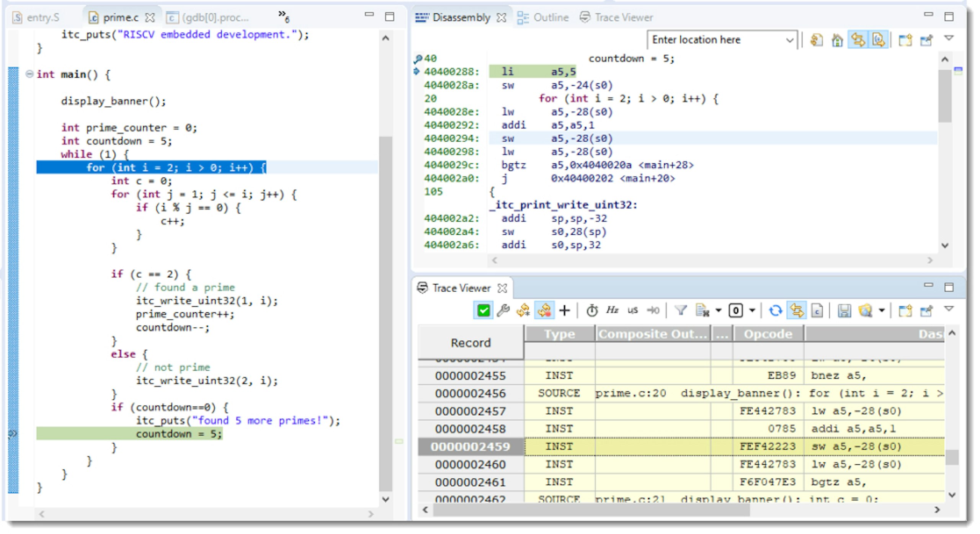Image resolution: width=980 pixels, height=534 pixels.
Task: Click the floppy disk save trace icon
Action: click(844, 310)
